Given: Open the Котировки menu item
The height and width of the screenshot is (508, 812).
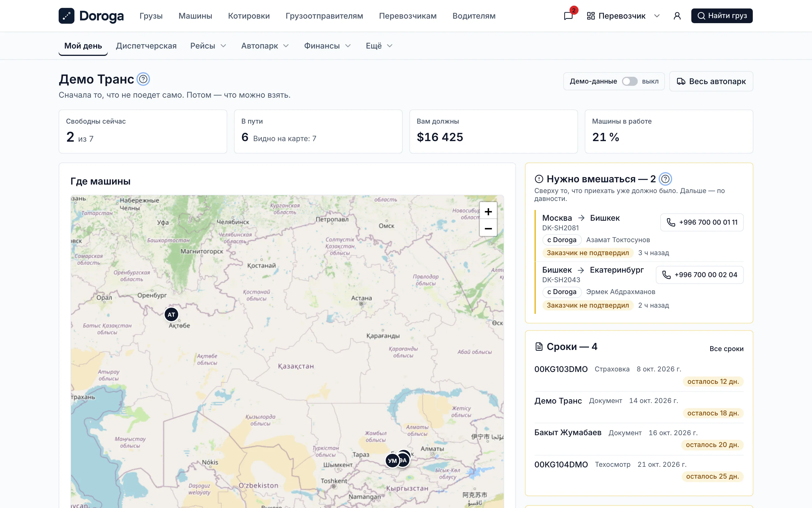Looking at the screenshot, I should coord(249,16).
